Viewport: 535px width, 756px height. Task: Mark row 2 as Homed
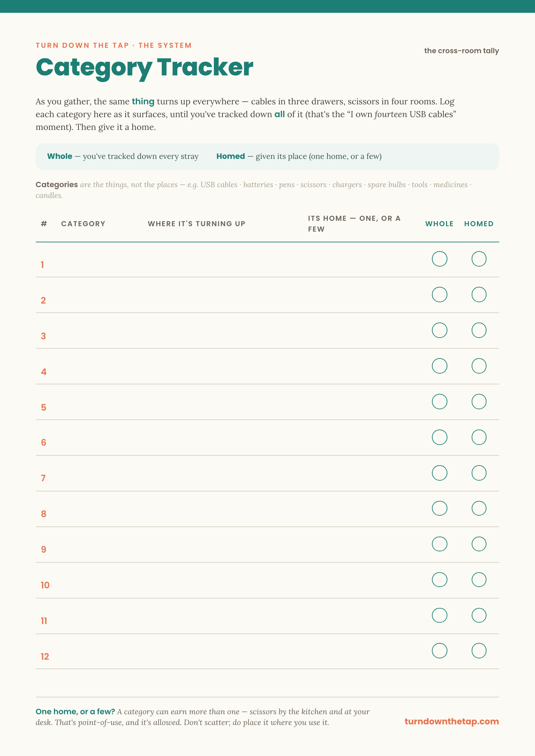point(479,295)
